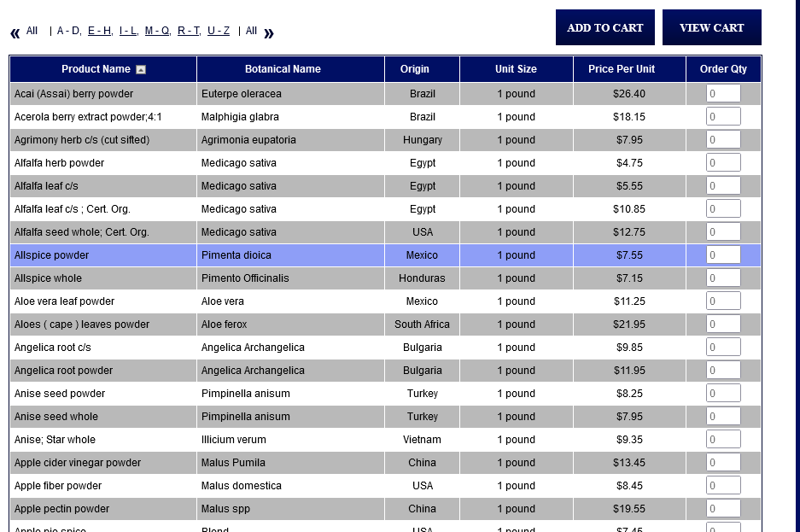
Task: Focus quantity field for Angelica root powder
Action: tap(723, 370)
